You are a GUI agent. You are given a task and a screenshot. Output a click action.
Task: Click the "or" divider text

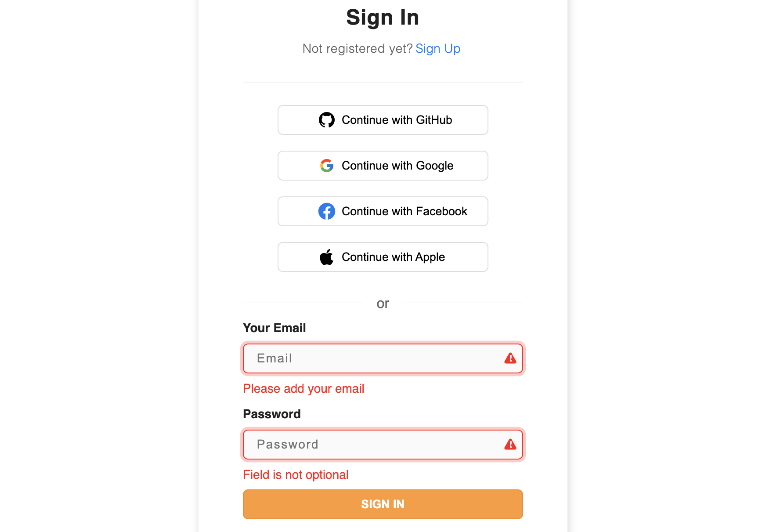pos(383,303)
